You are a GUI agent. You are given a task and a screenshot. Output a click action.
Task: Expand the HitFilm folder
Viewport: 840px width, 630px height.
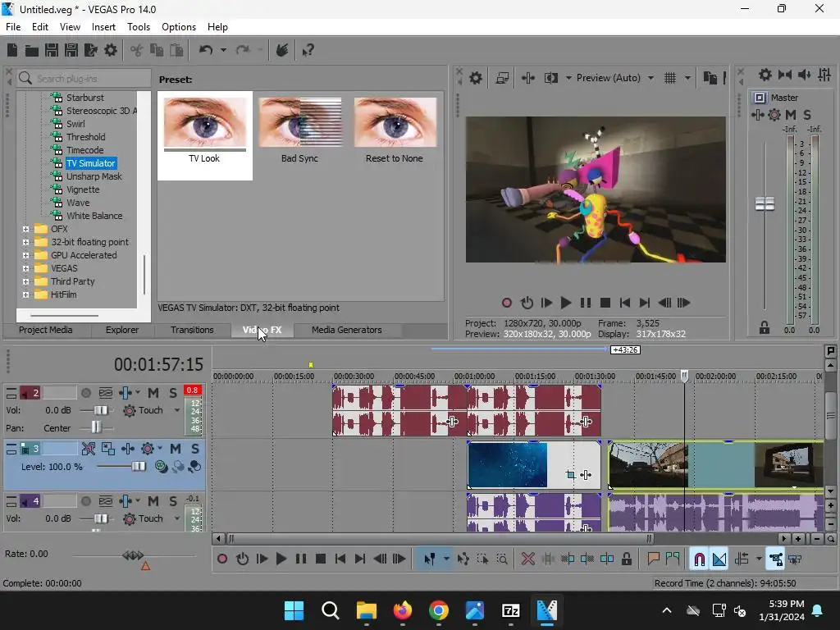tap(25, 294)
